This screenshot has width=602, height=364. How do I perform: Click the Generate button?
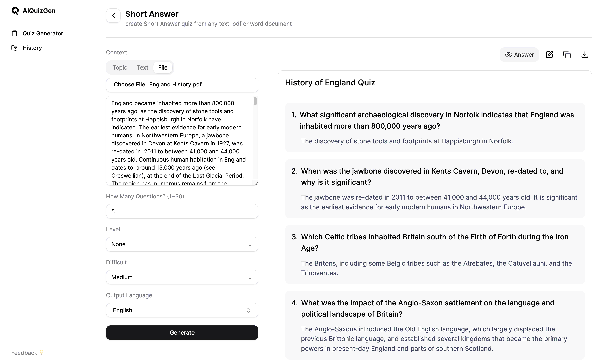click(x=182, y=332)
